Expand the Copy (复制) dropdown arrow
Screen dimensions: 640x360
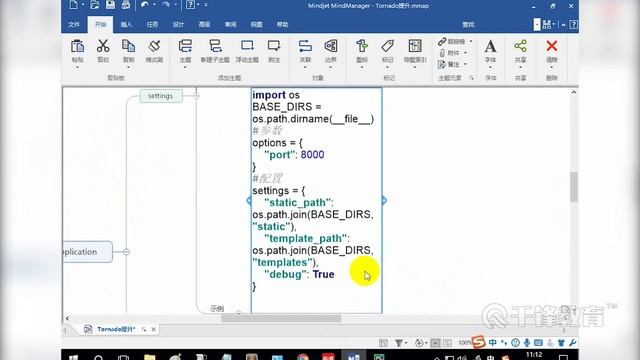(x=129, y=67)
